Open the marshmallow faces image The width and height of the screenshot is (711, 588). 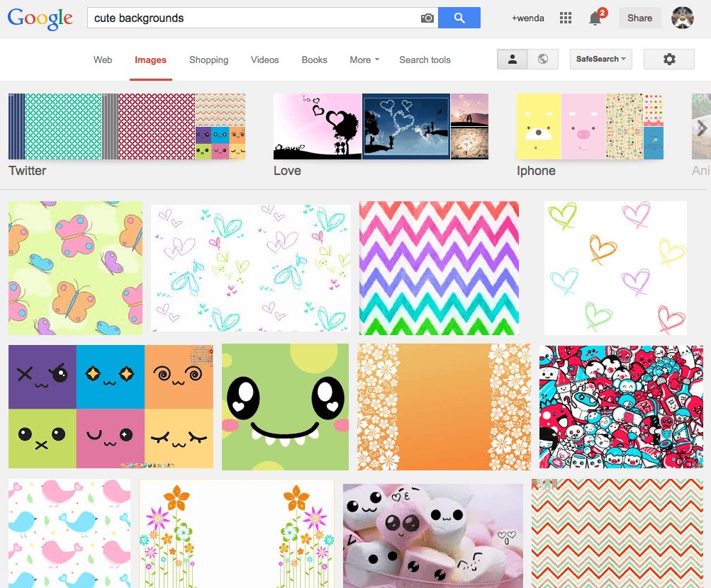tap(433, 536)
